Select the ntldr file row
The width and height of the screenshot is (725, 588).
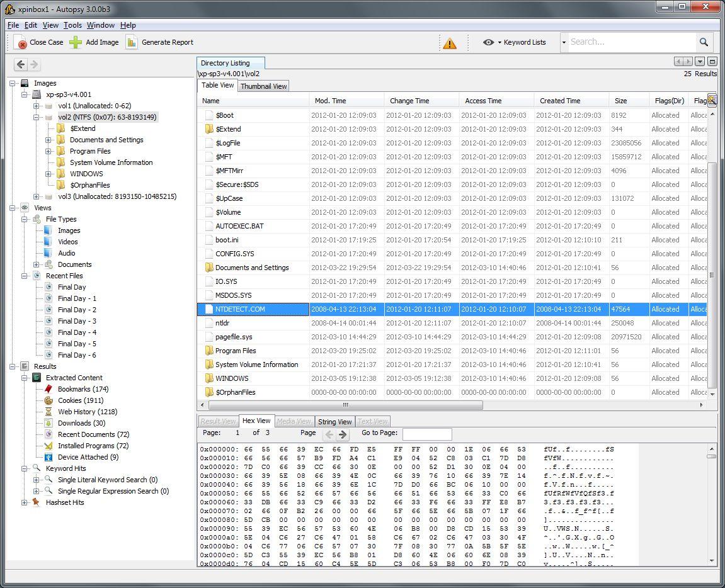point(452,323)
